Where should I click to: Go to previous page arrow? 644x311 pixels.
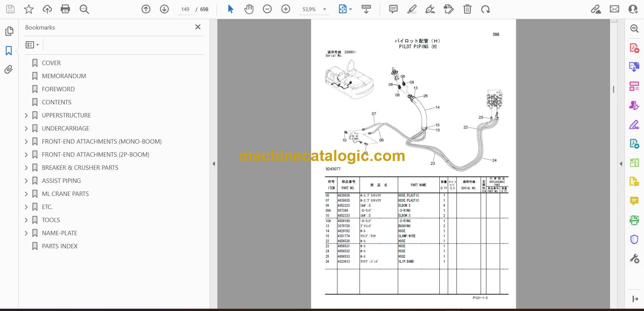coord(146,9)
